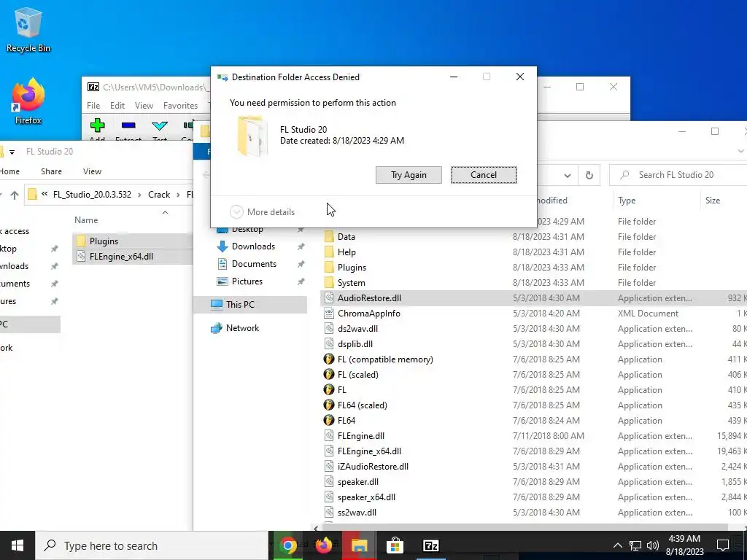This screenshot has height=560, width=747.
Task: Select the Crack breadcrumb in address bar
Action: 158,195
